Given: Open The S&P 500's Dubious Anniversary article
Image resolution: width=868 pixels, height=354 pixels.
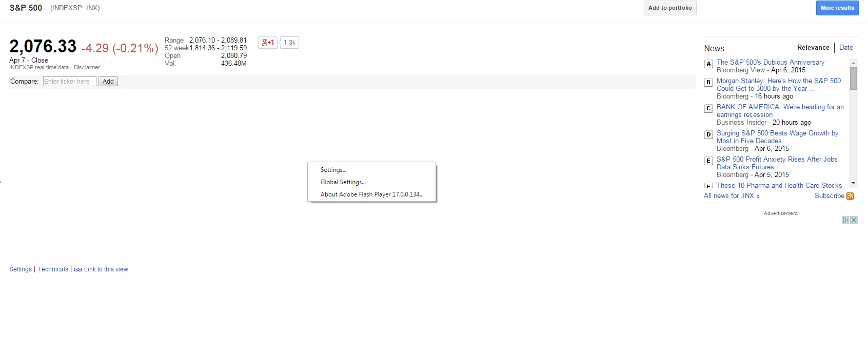Looking at the screenshot, I should pyautogui.click(x=771, y=63).
